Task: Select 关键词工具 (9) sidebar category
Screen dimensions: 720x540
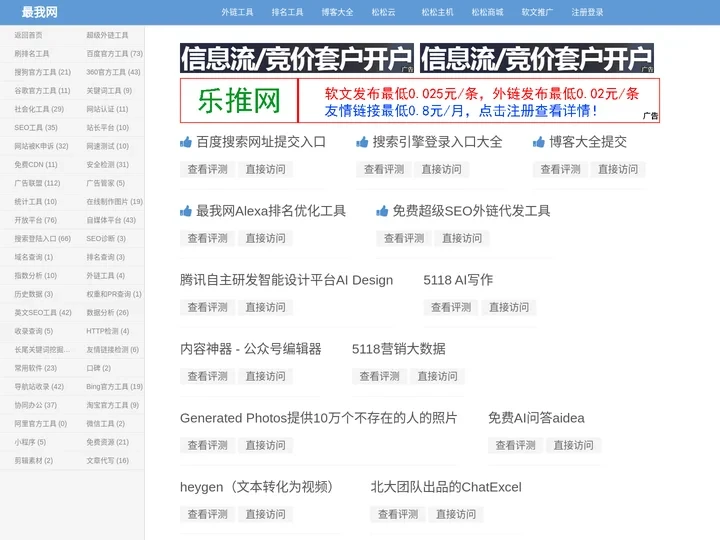Action: click(x=109, y=91)
